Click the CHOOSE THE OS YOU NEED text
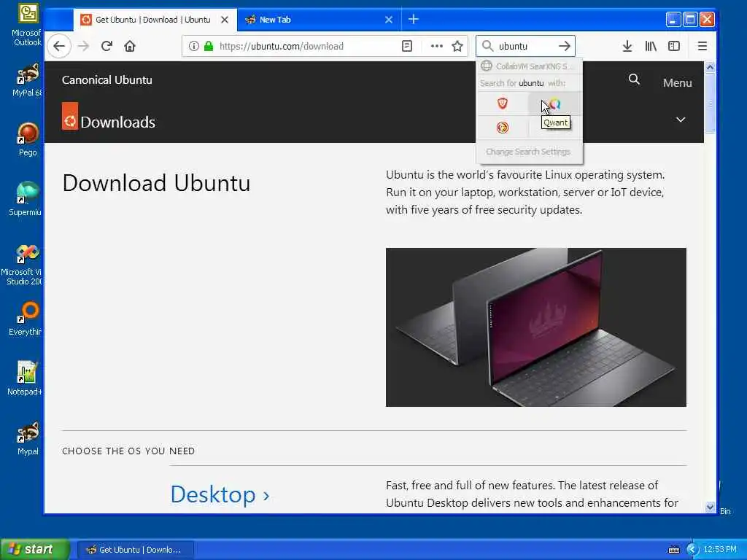Viewport: 747px width, 560px height. (x=128, y=451)
